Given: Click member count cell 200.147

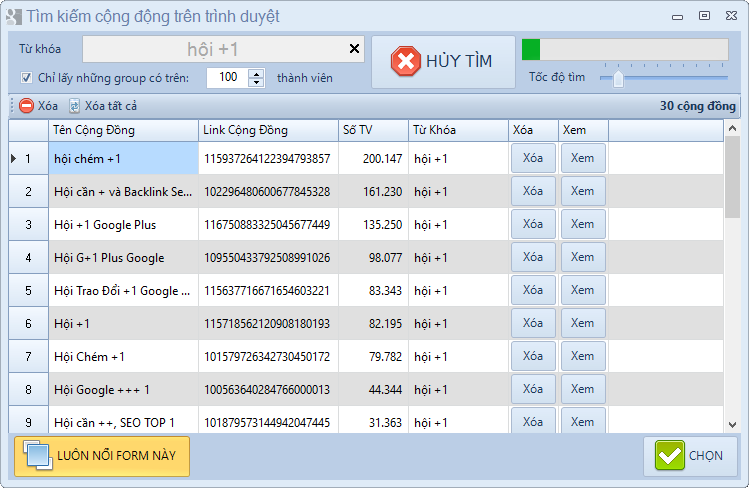Looking at the screenshot, I should point(373,158).
